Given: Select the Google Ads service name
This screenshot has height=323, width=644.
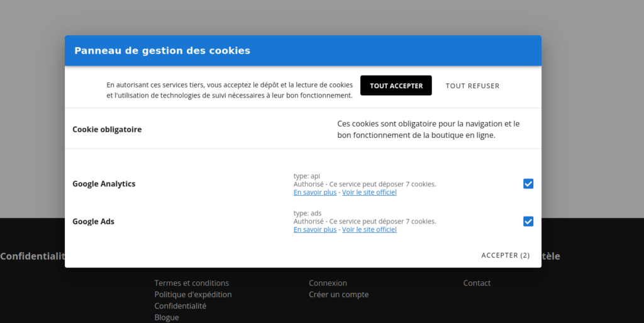Looking at the screenshot, I should 93,222.
